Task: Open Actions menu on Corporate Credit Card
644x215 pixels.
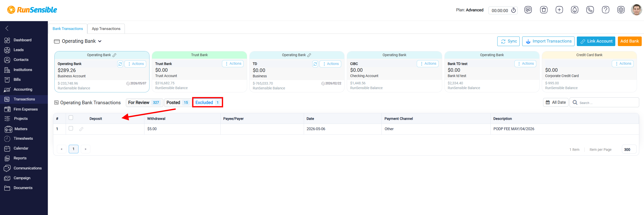Action: tap(623, 64)
